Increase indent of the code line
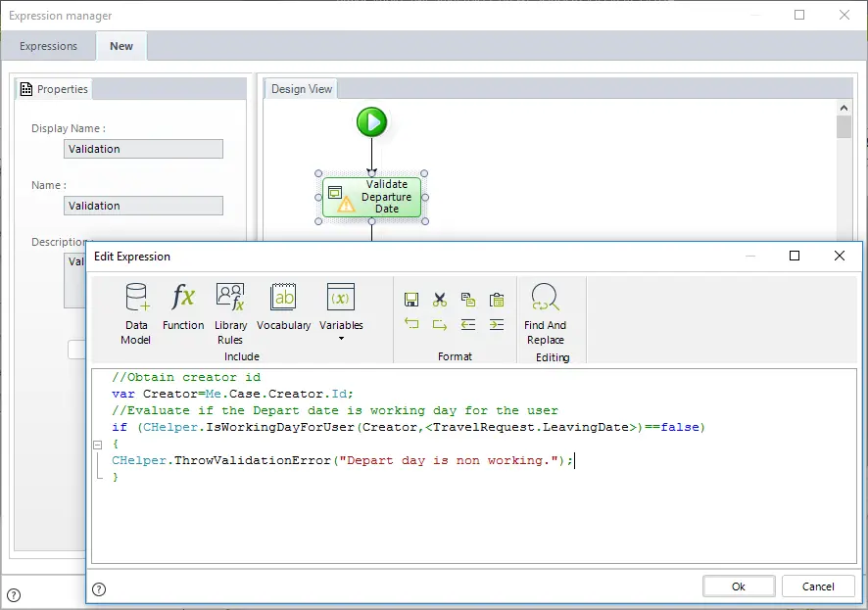The image size is (868, 610). click(497, 324)
